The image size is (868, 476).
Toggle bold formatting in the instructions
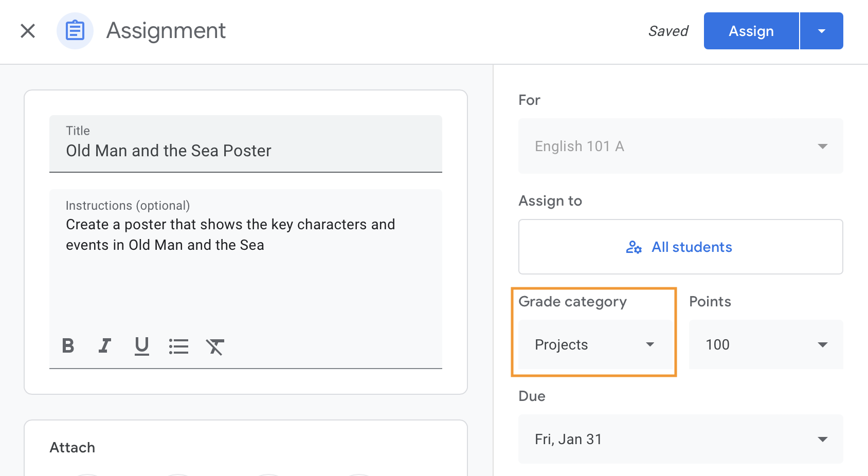tap(68, 346)
